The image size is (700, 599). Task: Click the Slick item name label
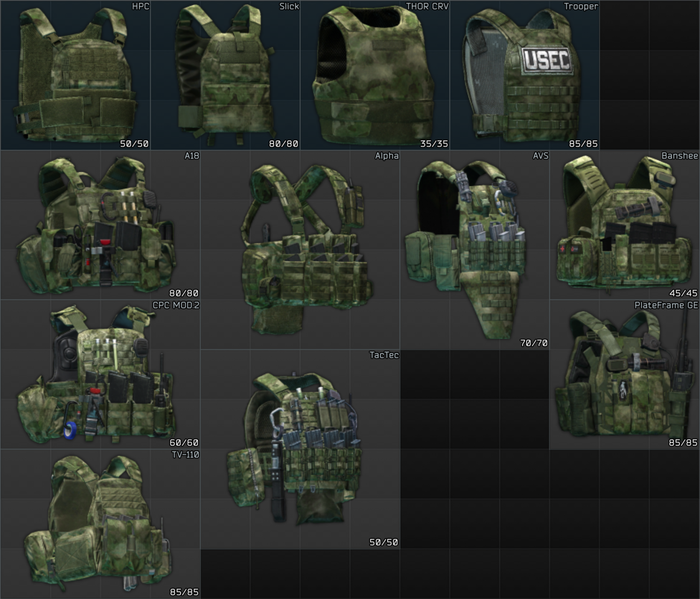click(x=289, y=7)
